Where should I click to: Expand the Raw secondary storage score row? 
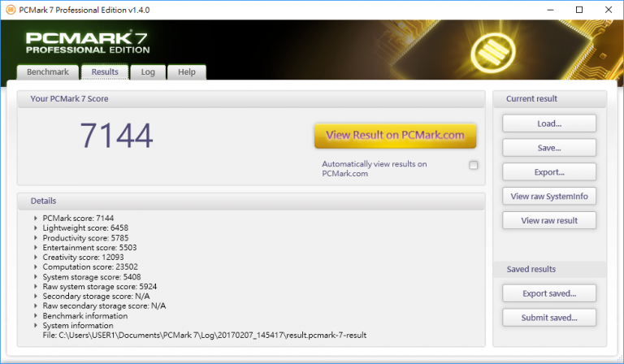(36, 306)
